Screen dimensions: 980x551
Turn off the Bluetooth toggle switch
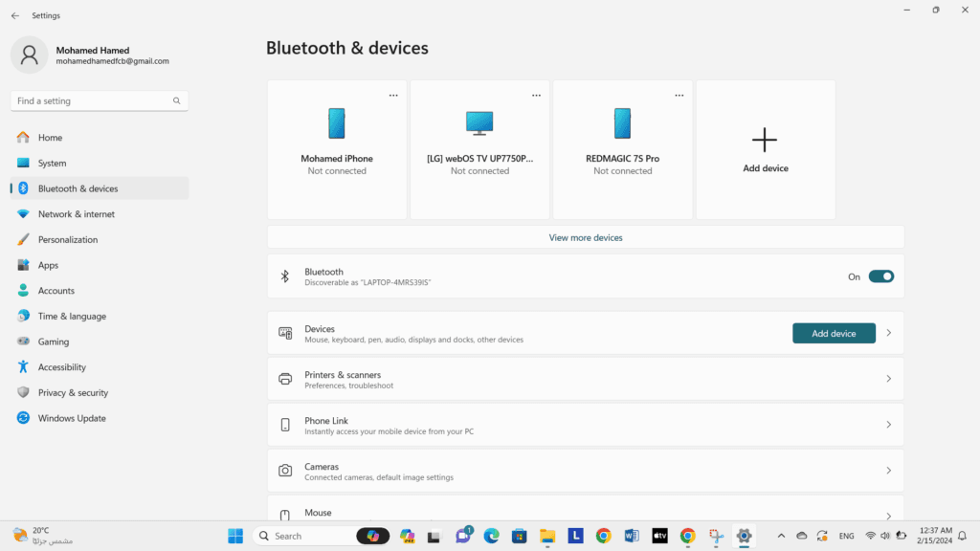(x=880, y=276)
